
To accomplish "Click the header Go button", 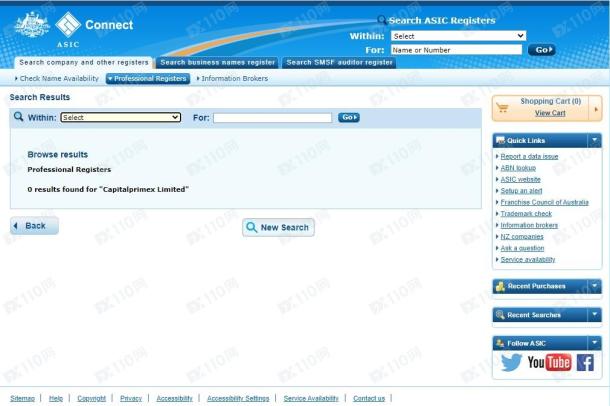I will point(542,50).
